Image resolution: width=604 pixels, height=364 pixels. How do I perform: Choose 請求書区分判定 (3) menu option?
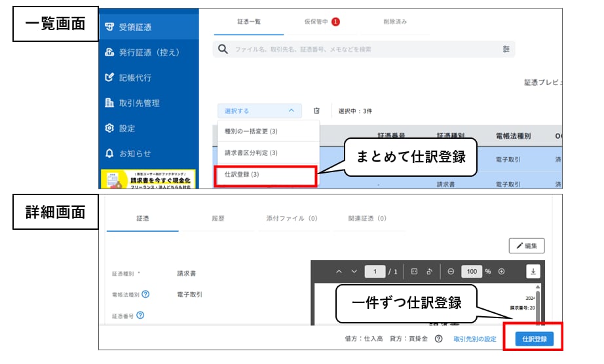tap(251, 153)
